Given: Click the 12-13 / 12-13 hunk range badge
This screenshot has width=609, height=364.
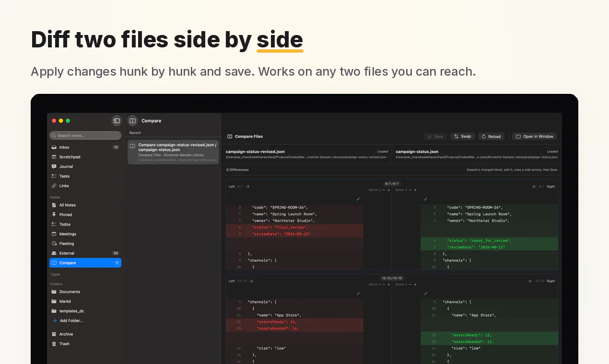Looking at the screenshot, I should coord(392,278).
